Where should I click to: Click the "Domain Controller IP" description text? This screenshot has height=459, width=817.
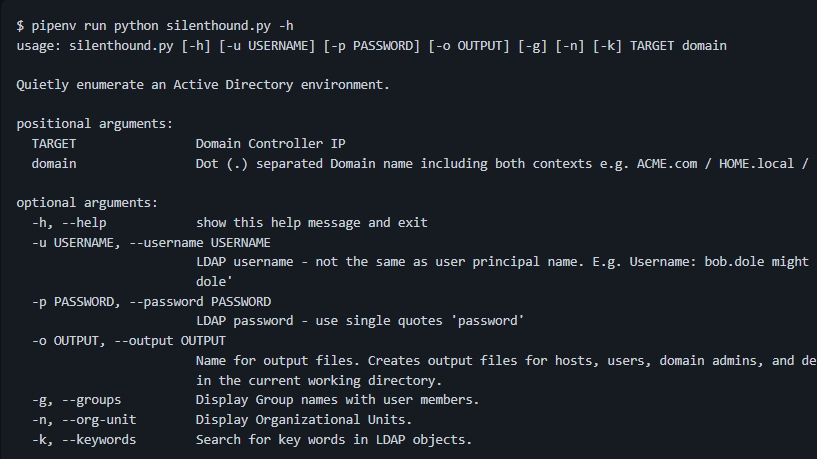coord(271,144)
